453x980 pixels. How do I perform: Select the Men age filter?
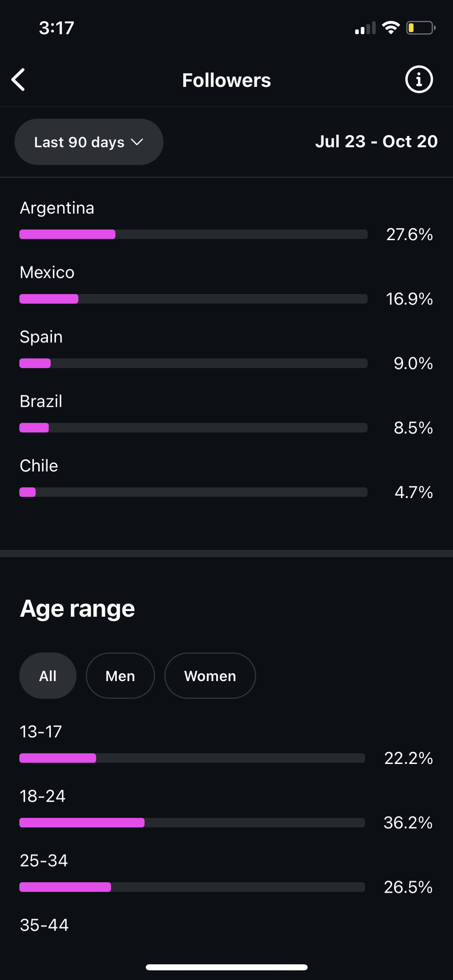(x=120, y=676)
